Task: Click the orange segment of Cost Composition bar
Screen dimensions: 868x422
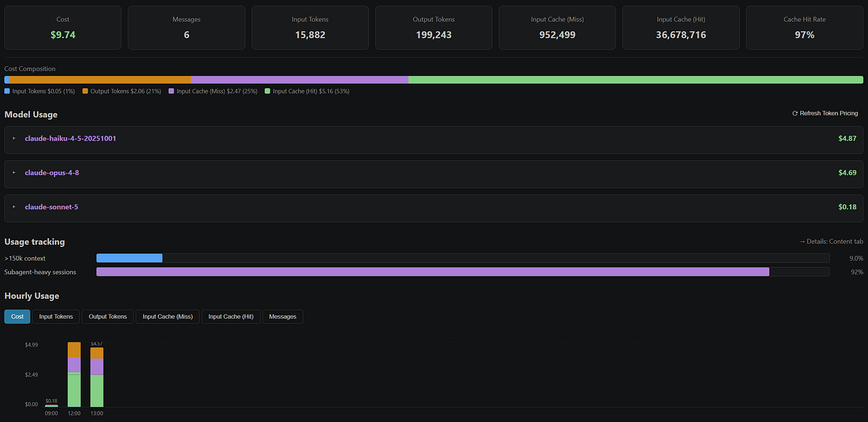Action: pos(100,80)
